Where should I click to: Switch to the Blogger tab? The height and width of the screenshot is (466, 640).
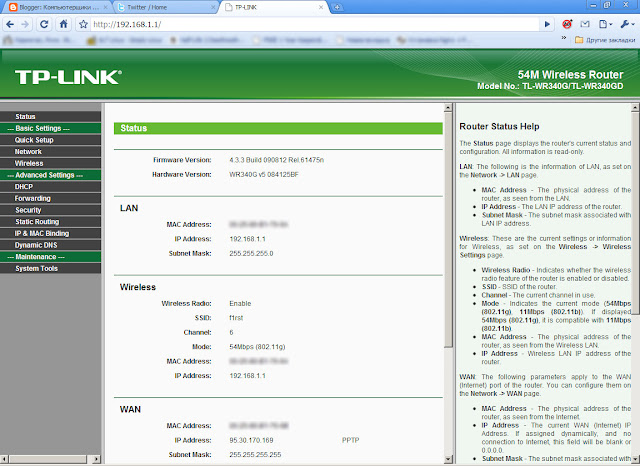tap(57, 7)
